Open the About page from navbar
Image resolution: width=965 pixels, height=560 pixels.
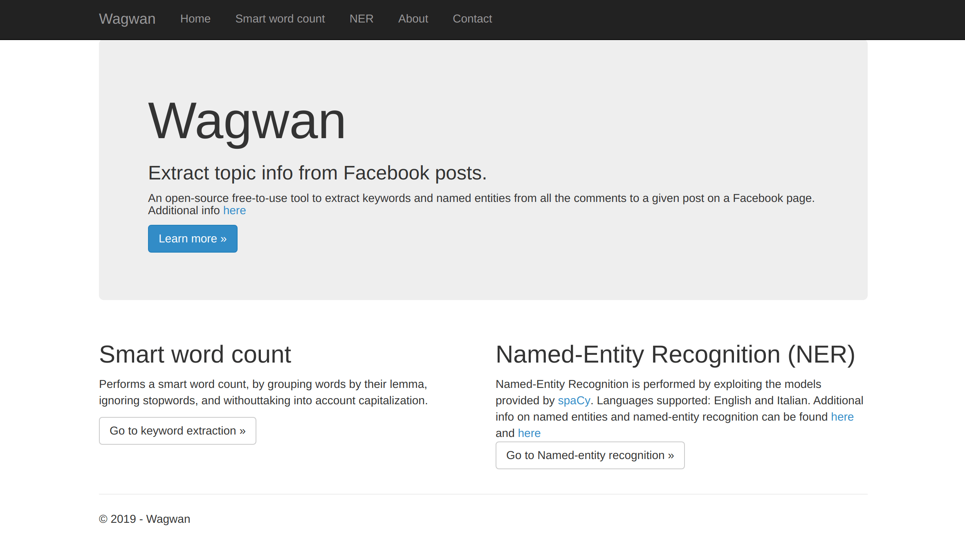[413, 19]
